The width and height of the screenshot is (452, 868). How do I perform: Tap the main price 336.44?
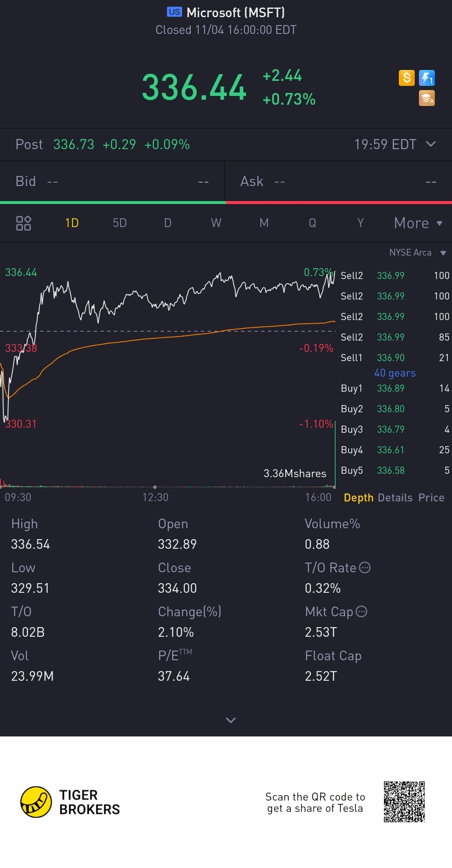(194, 88)
